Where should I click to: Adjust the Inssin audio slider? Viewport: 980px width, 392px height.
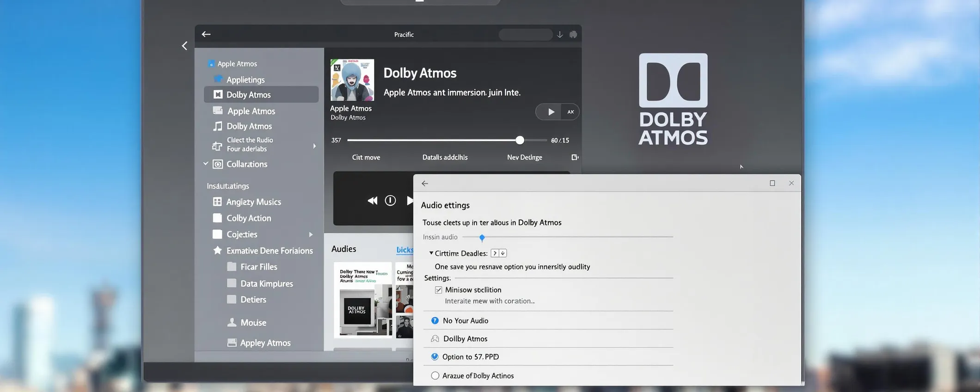(x=482, y=238)
